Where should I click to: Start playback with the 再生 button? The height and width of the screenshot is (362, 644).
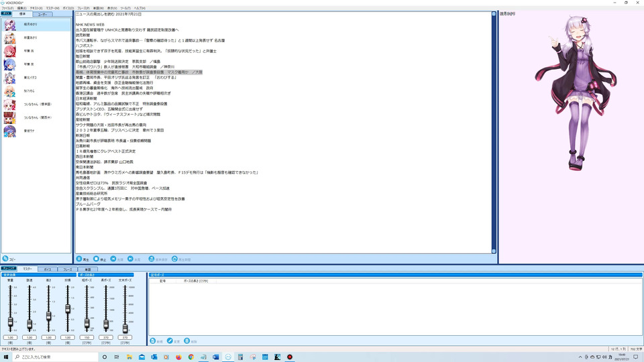(83, 259)
